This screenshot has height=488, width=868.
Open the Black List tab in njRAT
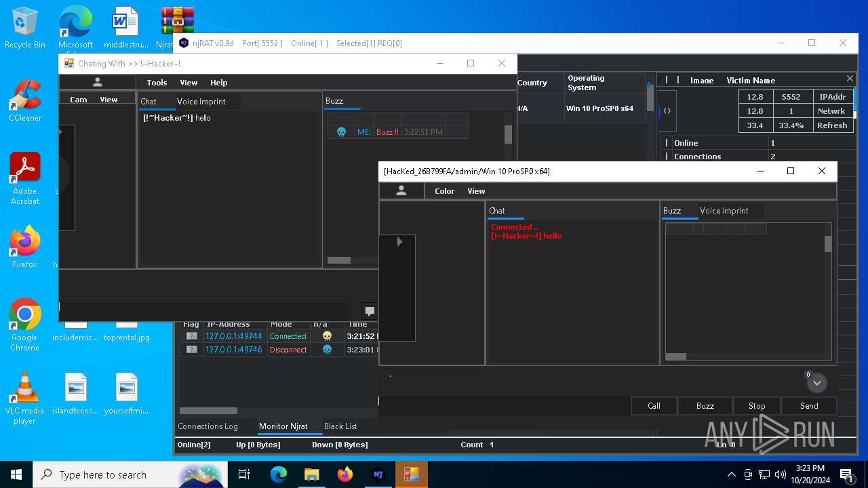click(340, 426)
